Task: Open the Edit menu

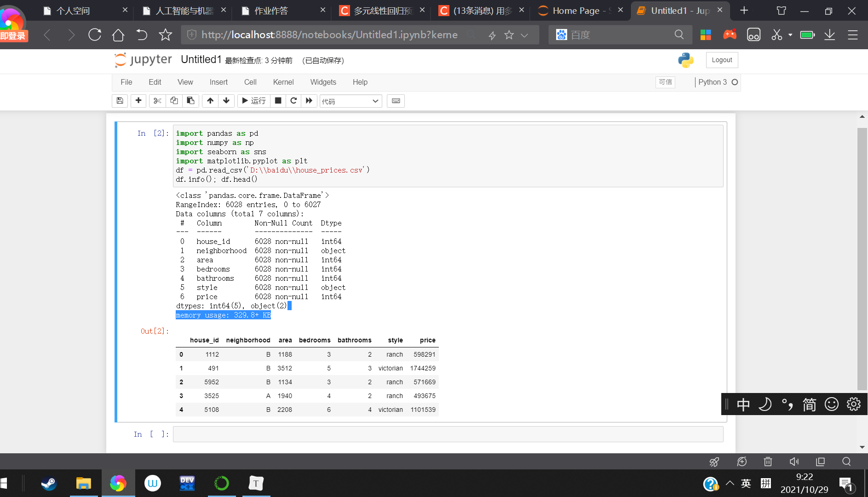Action: tap(155, 82)
